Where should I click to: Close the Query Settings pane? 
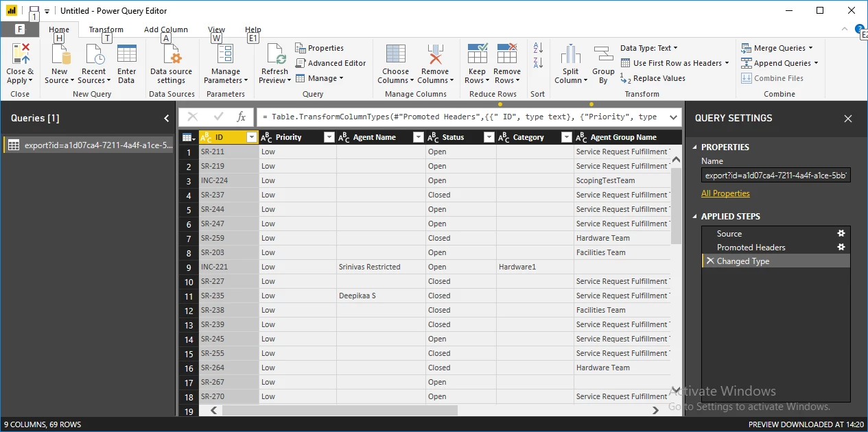848,119
